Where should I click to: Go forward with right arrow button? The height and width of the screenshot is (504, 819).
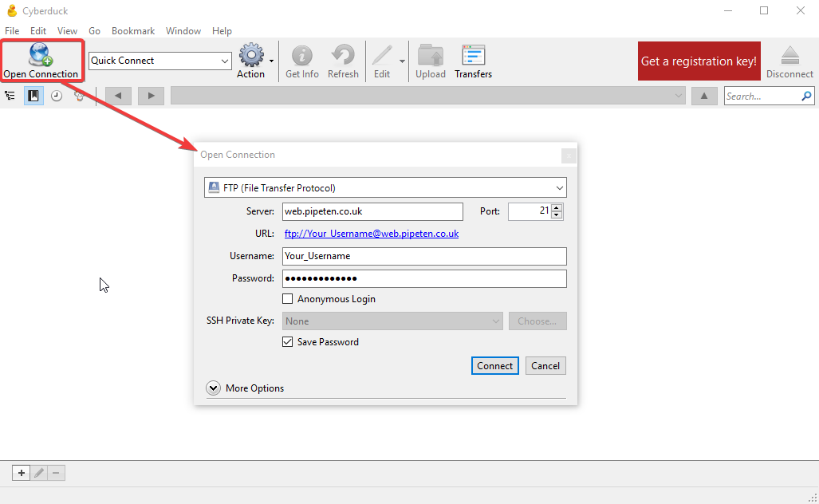(151, 96)
